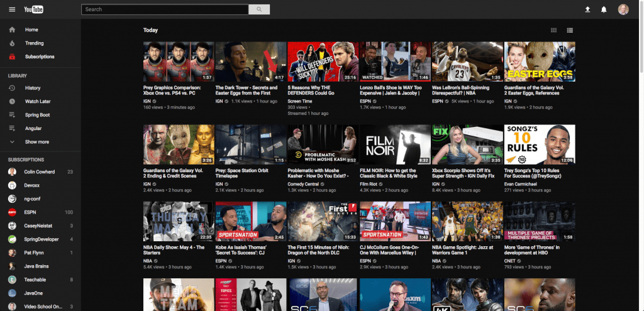644x311 pixels.
Task: Play the FILM NOIR thumbnail
Action: 395,145
